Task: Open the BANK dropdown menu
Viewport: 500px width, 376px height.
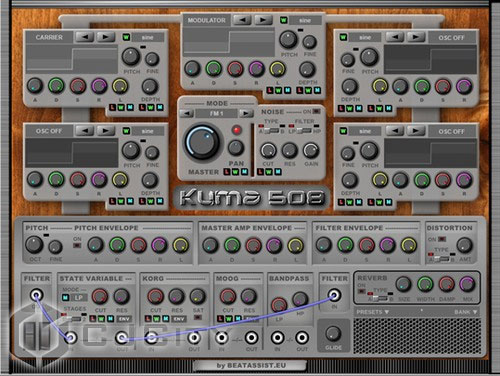Action: click(465, 312)
